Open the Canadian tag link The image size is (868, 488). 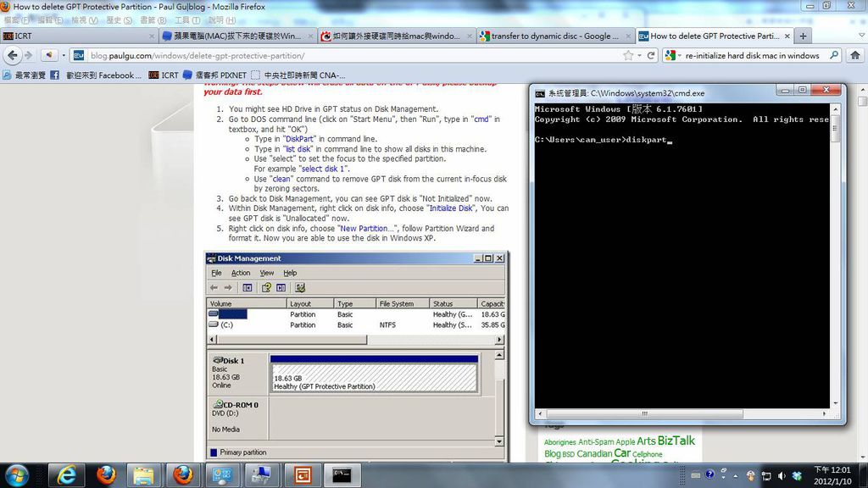point(594,454)
